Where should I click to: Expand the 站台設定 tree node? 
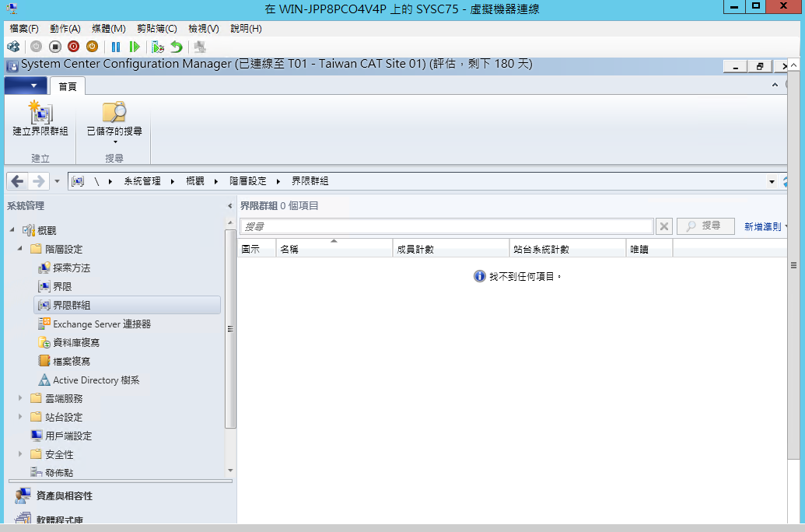[x=20, y=416]
